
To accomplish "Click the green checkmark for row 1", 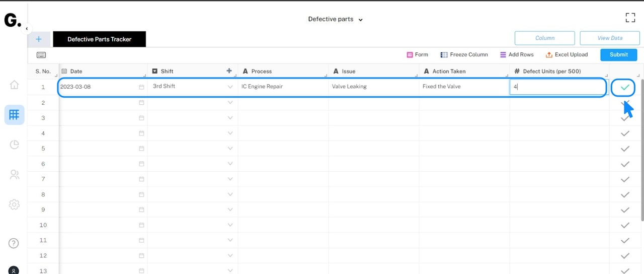I will [x=624, y=87].
